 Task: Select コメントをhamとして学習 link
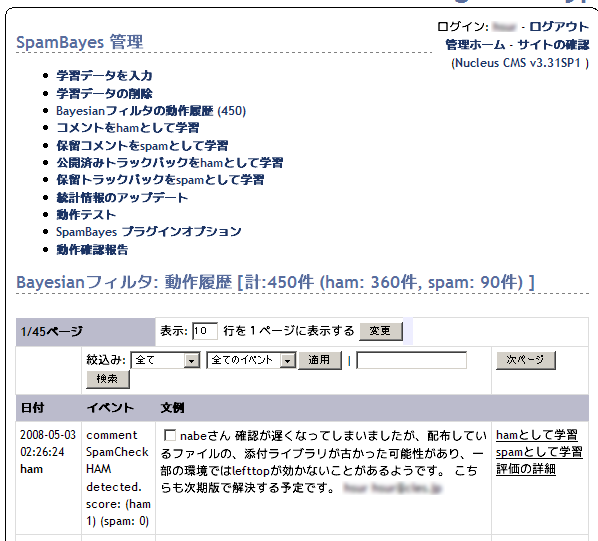click(x=128, y=128)
